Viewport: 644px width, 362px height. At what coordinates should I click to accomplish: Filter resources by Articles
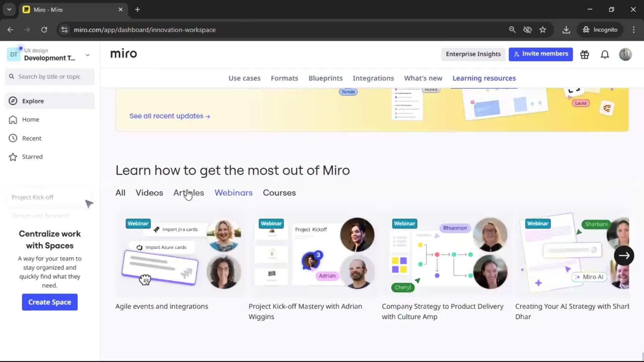click(x=189, y=193)
